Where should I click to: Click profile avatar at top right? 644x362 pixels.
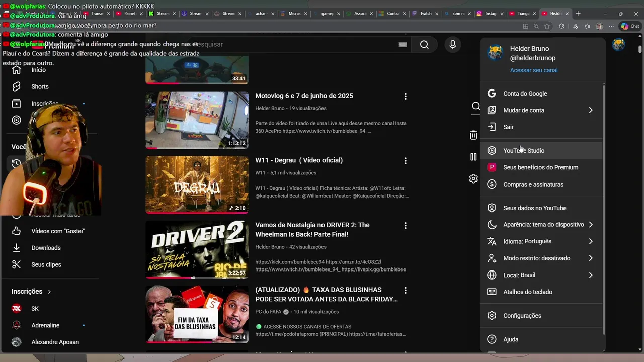[619, 44]
